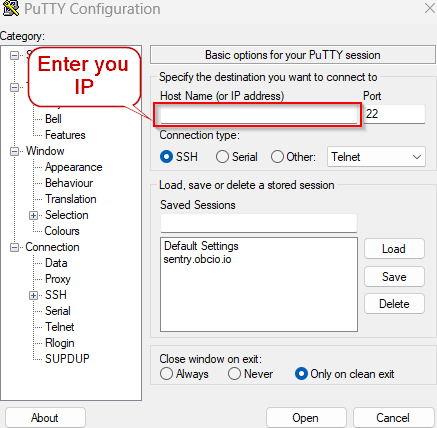
Task: Select Serial connection type radio button
Action: pyautogui.click(x=222, y=157)
